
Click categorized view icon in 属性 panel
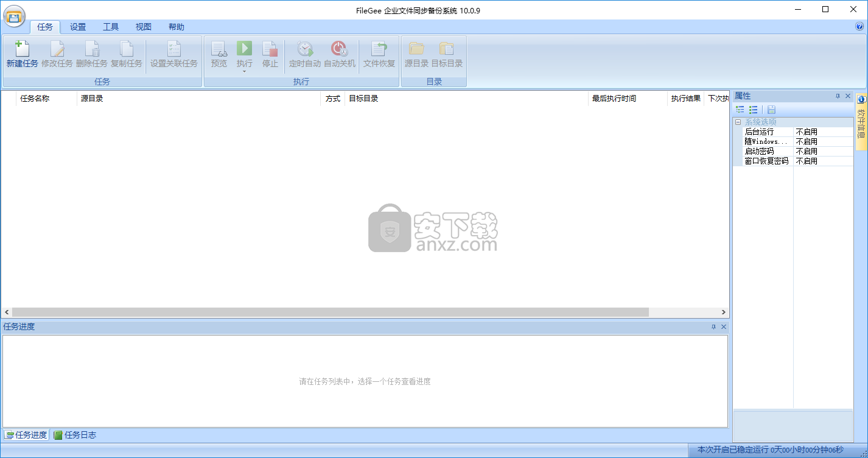740,110
